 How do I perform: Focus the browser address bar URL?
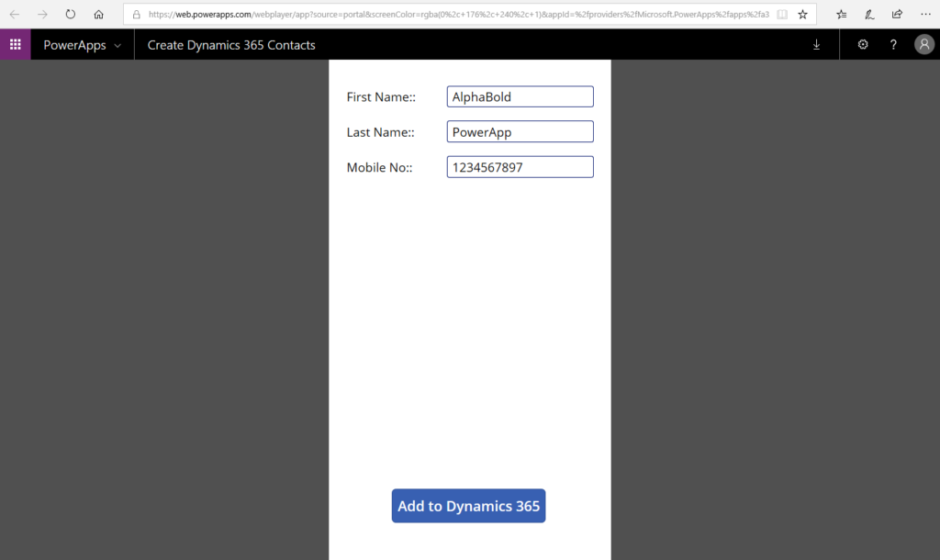(x=459, y=15)
